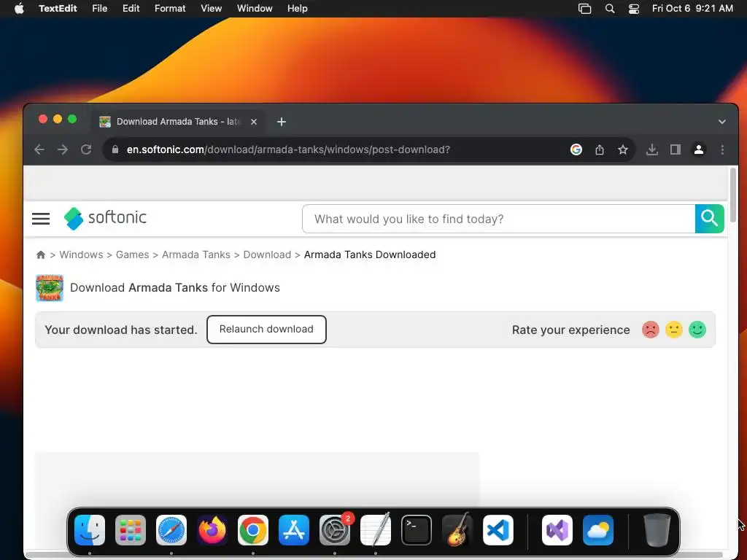Toggle the Chrome side panel
Viewport: 747px width, 560px height.
tap(675, 149)
